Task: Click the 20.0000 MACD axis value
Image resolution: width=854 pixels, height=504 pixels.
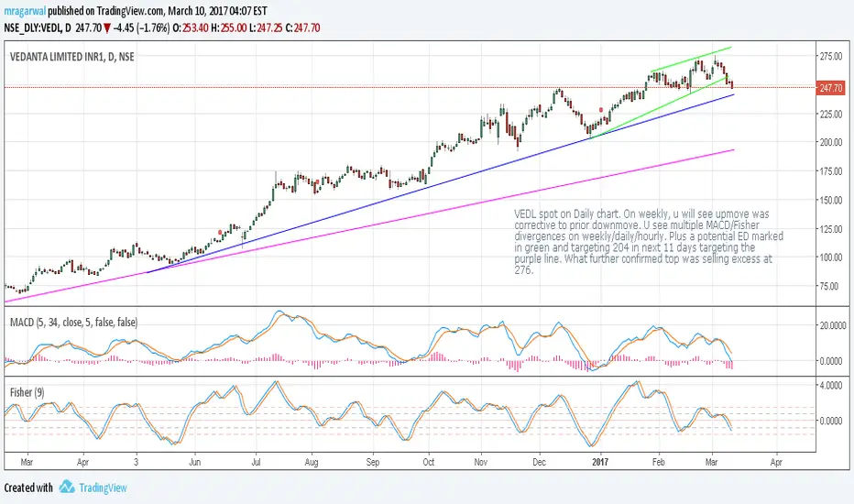Action: pyautogui.click(x=833, y=325)
